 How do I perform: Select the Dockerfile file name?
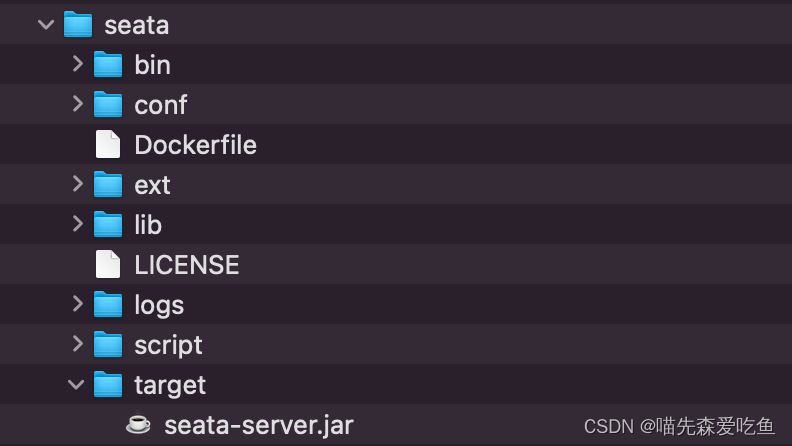pos(195,144)
